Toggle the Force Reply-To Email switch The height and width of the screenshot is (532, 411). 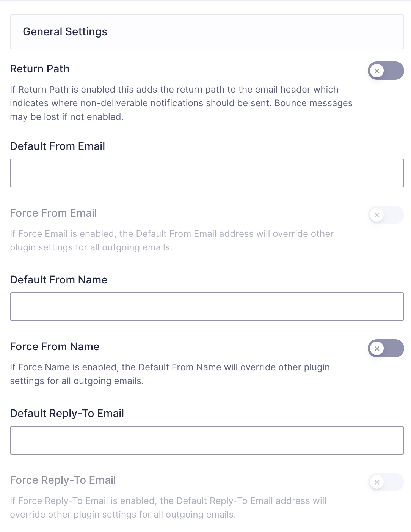386,482
